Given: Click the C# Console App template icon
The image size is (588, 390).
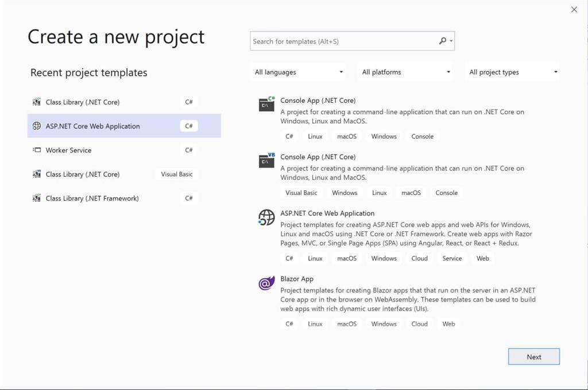Looking at the screenshot, I should pos(266,104).
